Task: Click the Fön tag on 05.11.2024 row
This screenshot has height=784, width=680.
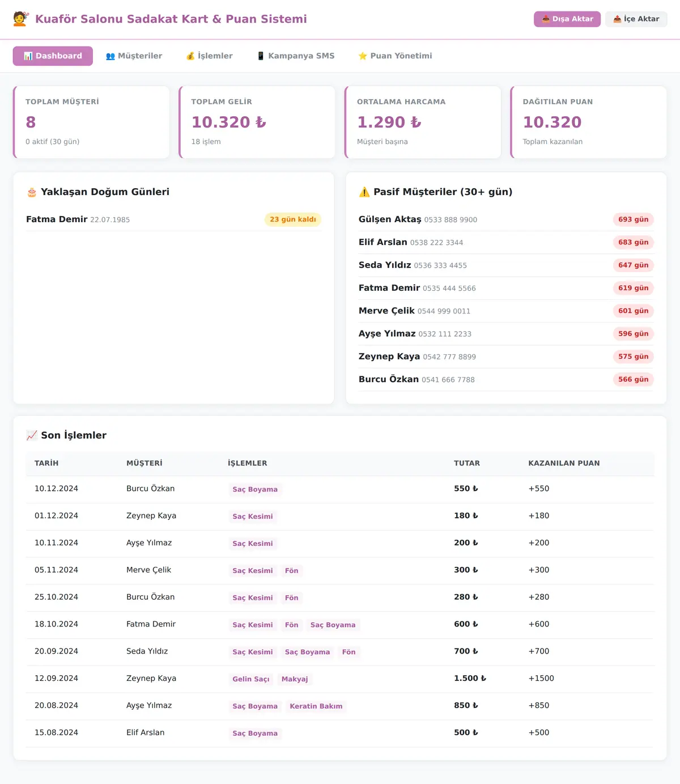Action: [291, 571]
